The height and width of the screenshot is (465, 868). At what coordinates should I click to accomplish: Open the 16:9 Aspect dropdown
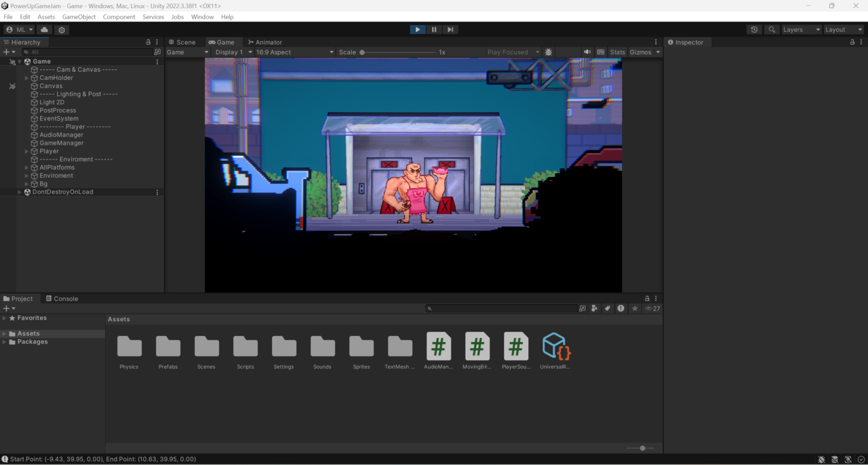(x=294, y=52)
